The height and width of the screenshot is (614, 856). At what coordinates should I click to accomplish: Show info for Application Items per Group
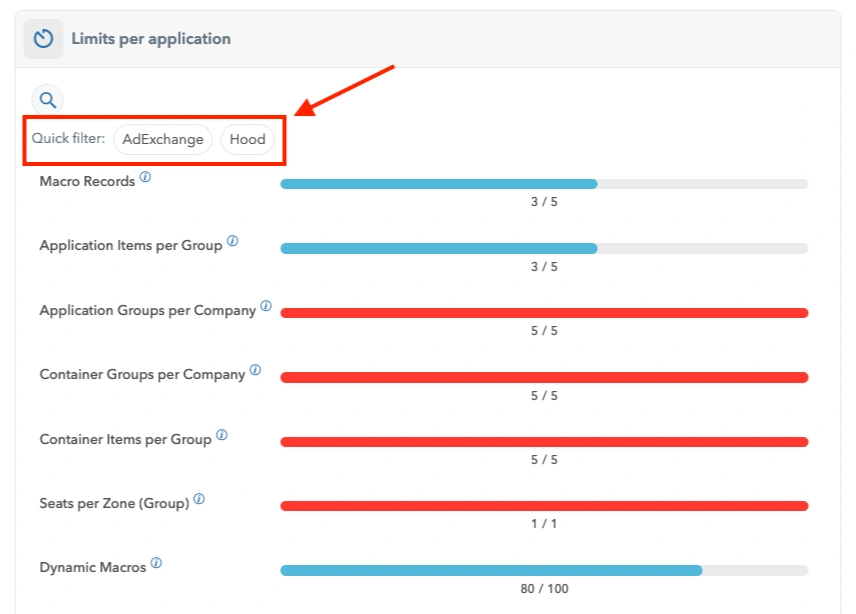233,241
